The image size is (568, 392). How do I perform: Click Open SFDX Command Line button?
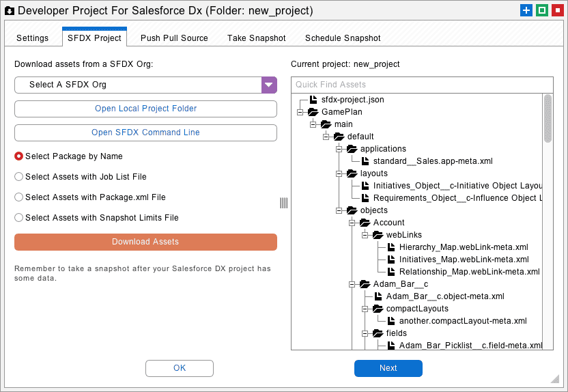(145, 132)
